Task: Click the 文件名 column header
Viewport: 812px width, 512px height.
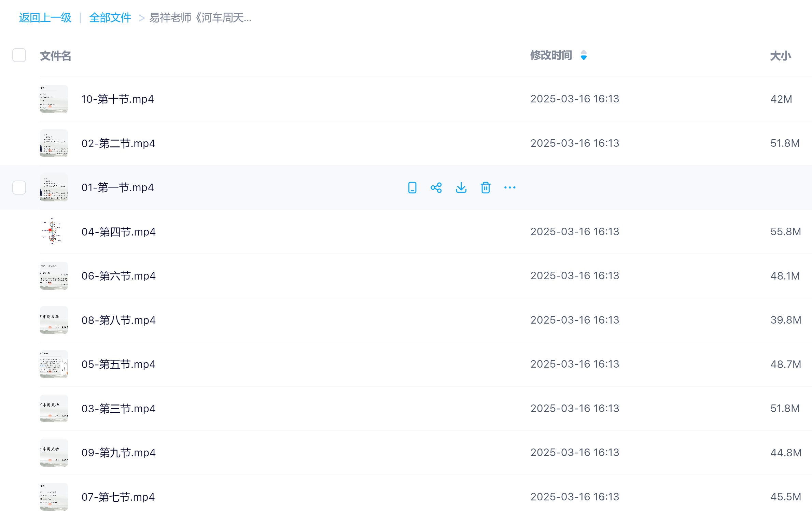Action: [55, 56]
